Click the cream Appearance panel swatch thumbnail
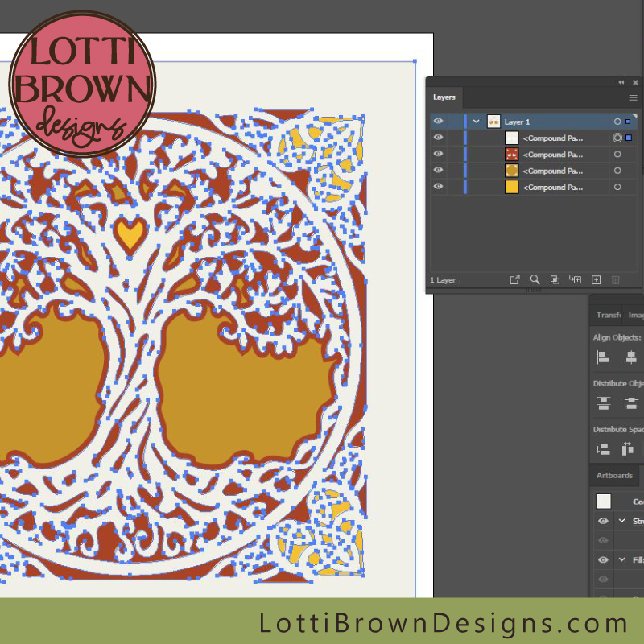This screenshot has width=644, height=644. [603, 502]
